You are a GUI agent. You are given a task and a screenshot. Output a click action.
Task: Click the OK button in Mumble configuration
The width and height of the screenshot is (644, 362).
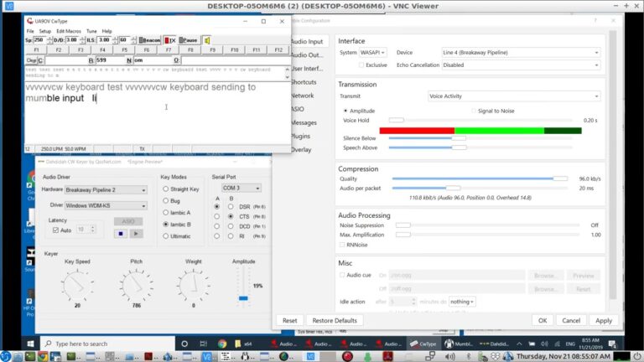(x=543, y=321)
